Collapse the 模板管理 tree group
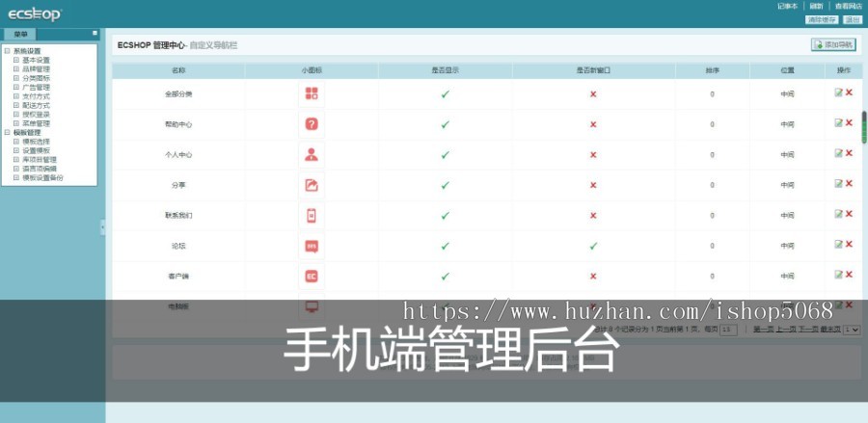 (x=7, y=133)
